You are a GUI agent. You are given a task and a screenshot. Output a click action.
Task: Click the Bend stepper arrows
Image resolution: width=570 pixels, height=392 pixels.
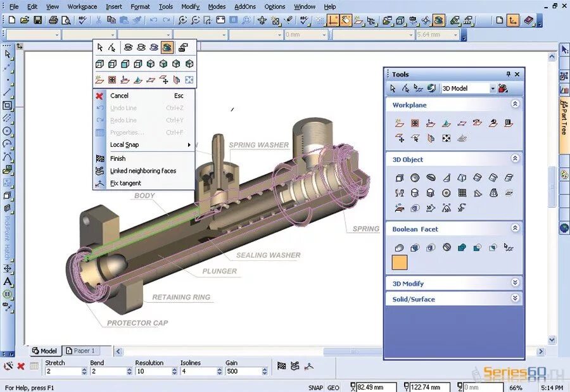point(129,371)
